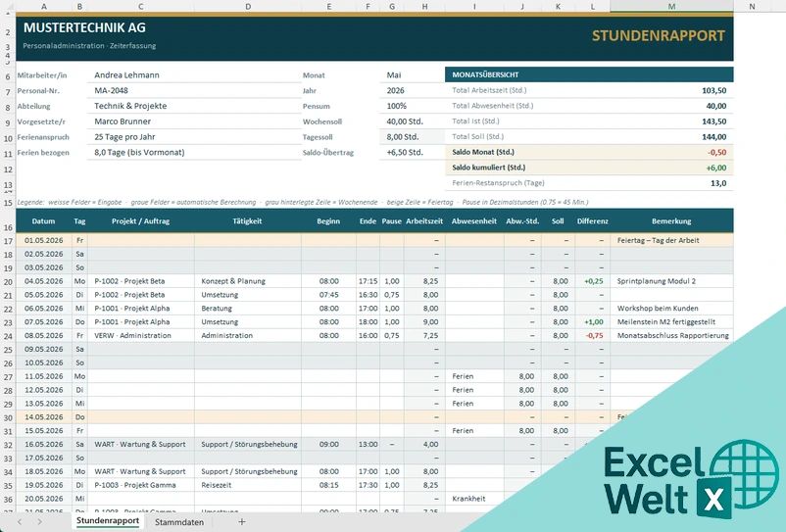Viewport: 786px width, 532px height.
Task: Click the previous sheet navigation arrow
Action: (x=20, y=522)
